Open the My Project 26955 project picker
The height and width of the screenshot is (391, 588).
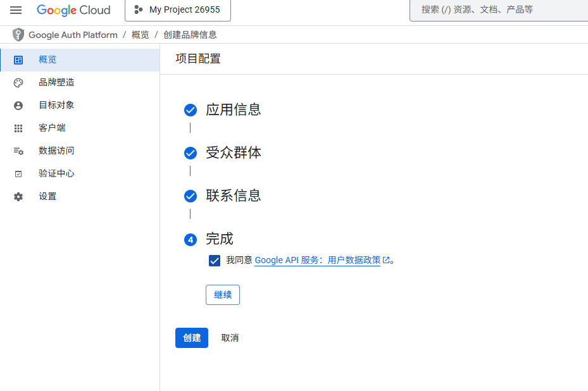[x=178, y=10]
